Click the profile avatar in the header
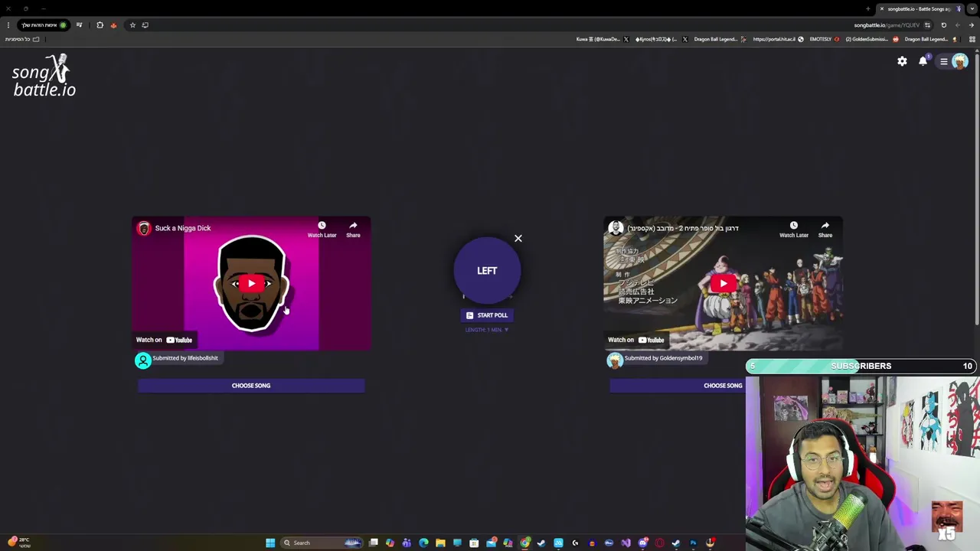This screenshot has width=980, height=551. click(959, 61)
